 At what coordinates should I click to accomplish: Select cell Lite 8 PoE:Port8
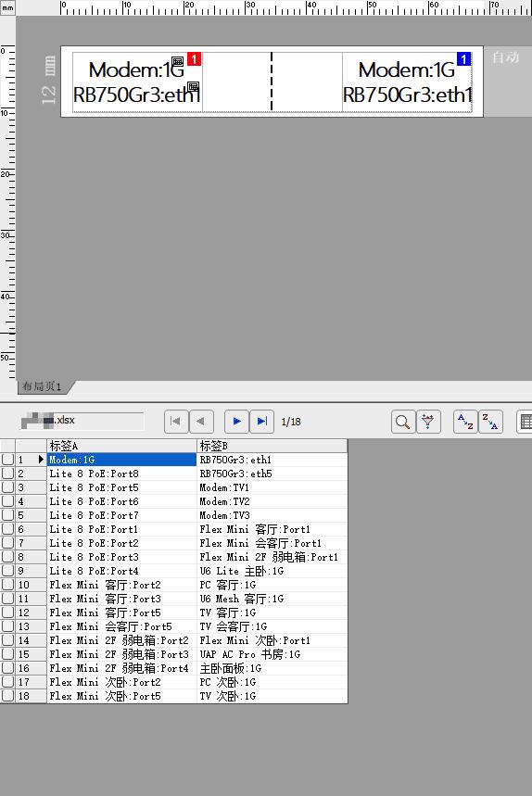(x=121, y=474)
